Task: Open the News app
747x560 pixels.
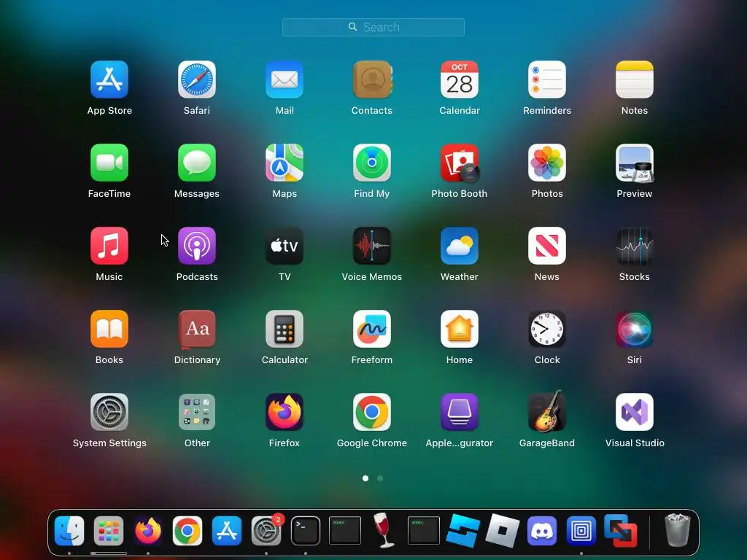Action: [x=547, y=246]
